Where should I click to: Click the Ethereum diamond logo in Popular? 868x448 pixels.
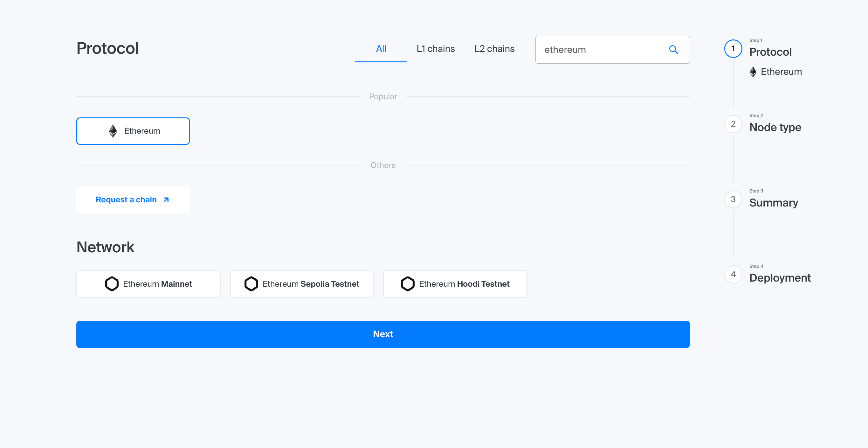pyautogui.click(x=113, y=131)
